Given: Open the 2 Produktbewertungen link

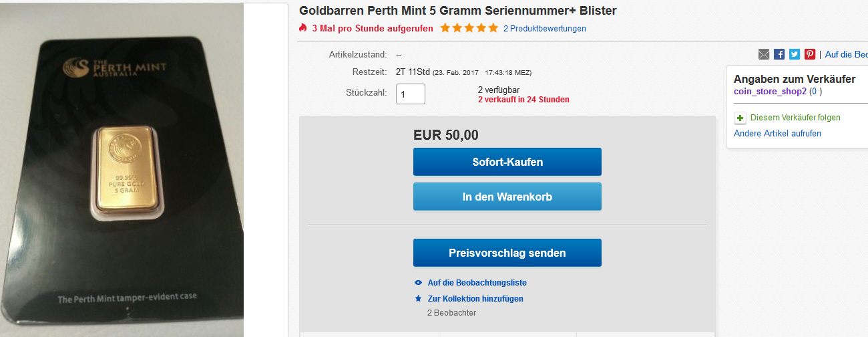Looking at the screenshot, I should click(x=544, y=29).
